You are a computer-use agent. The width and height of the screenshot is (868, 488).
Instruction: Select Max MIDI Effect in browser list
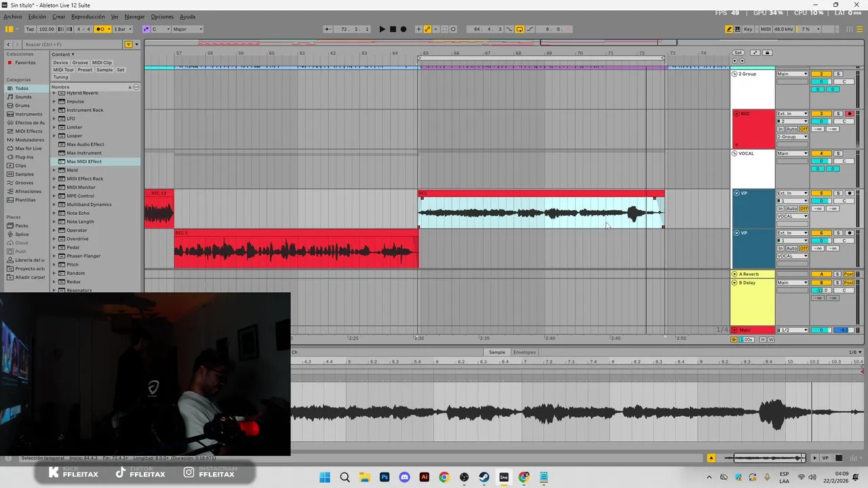click(84, 161)
